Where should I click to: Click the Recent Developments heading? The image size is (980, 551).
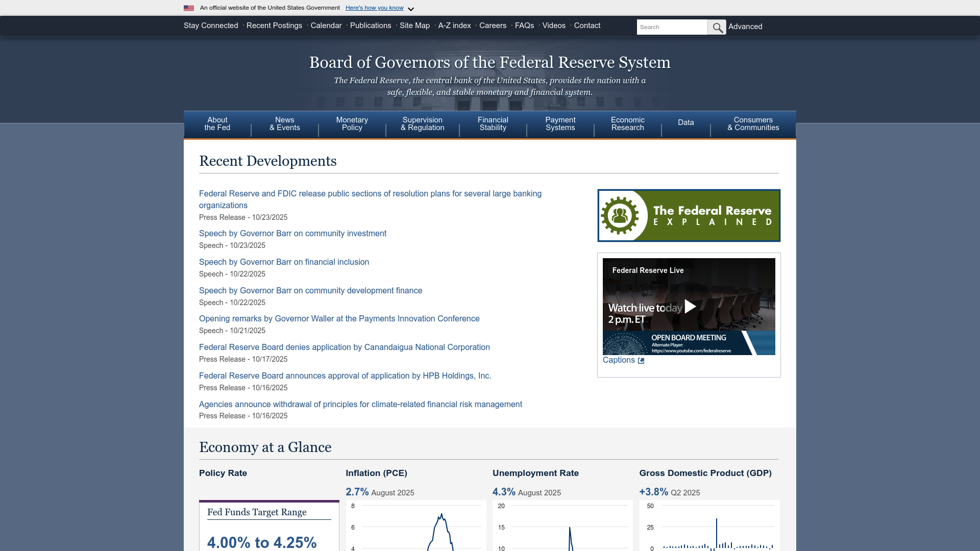[x=267, y=161]
